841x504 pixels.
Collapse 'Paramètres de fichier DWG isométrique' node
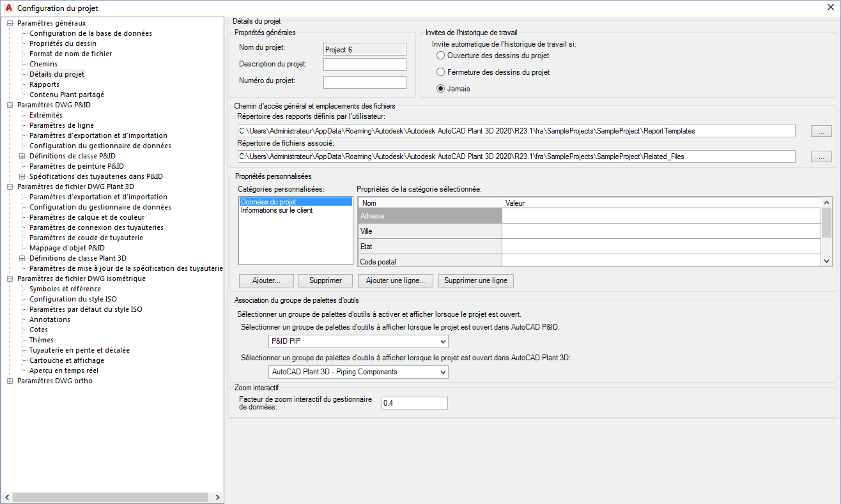tap(10, 279)
